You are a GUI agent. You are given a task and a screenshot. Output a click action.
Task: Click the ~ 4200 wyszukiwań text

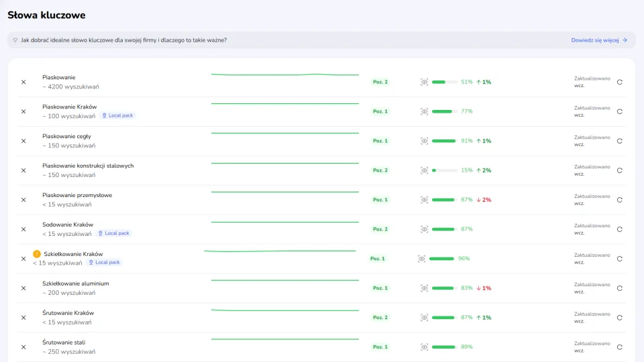pyautogui.click(x=70, y=87)
